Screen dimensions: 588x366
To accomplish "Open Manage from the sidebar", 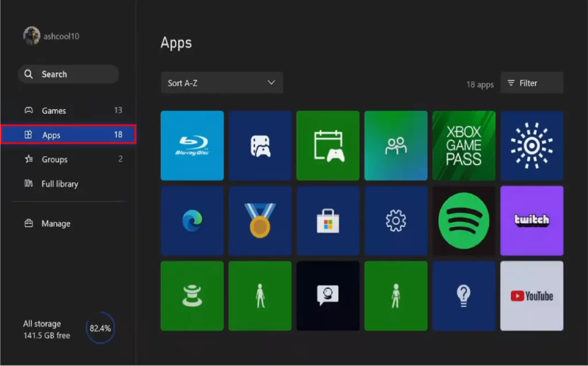I will (x=68, y=223).
